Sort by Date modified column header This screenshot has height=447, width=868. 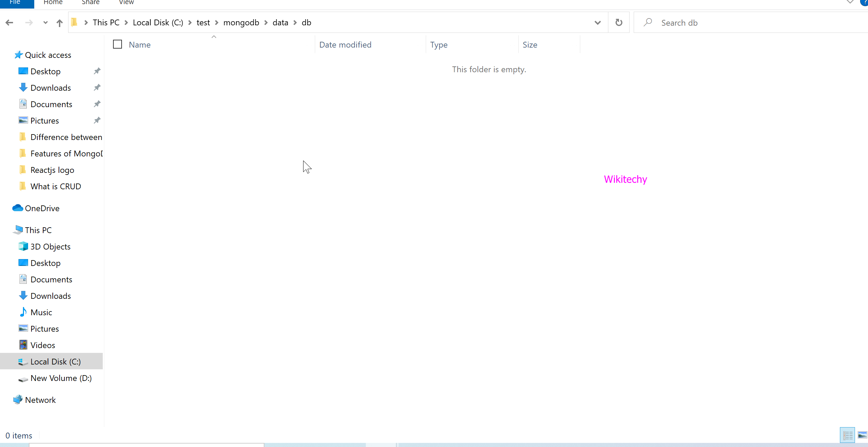tap(345, 44)
